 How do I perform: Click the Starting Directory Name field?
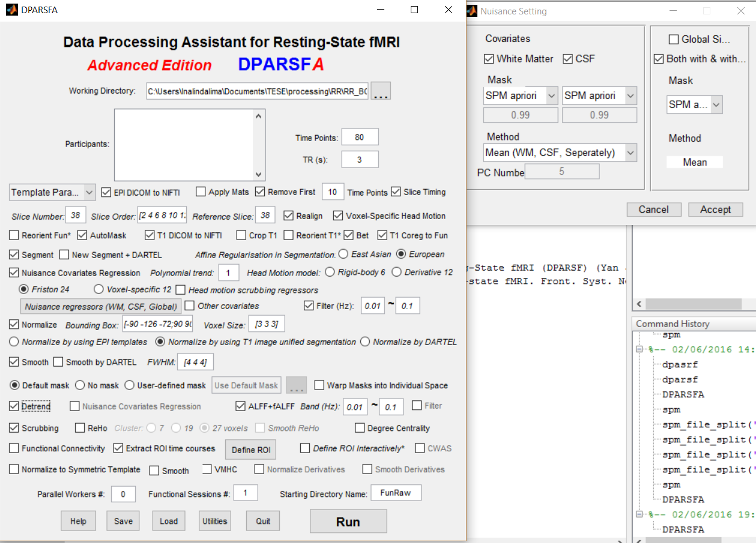[x=396, y=493]
